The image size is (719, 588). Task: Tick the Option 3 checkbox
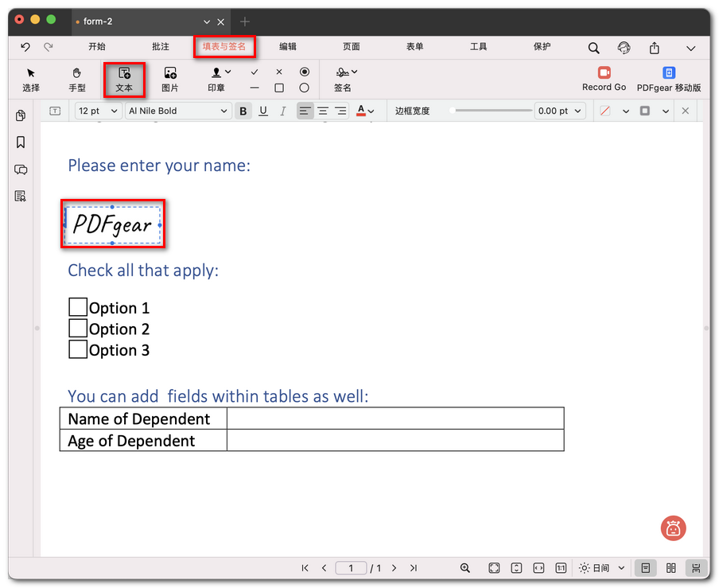pos(78,349)
